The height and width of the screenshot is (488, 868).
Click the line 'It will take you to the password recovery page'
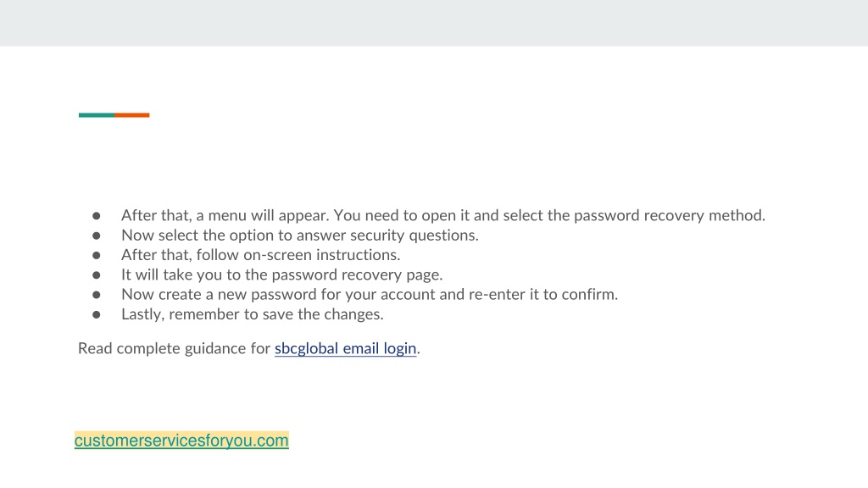[281, 275]
